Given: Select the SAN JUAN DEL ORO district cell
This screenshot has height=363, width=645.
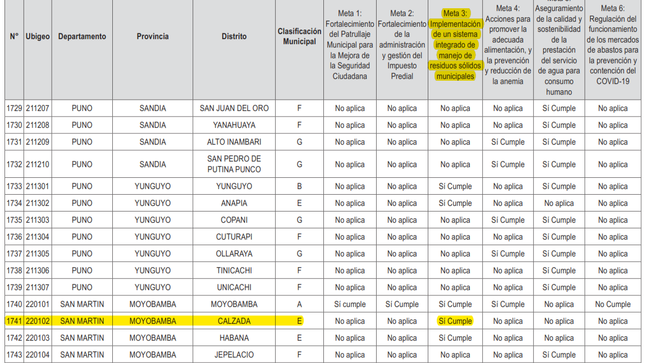Looking at the screenshot, I should (x=234, y=108).
